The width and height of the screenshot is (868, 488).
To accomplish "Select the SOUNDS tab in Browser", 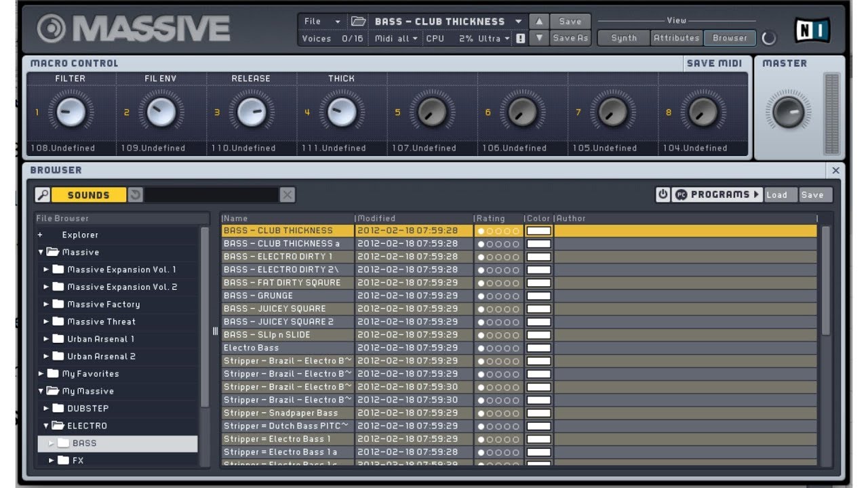I will 89,195.
